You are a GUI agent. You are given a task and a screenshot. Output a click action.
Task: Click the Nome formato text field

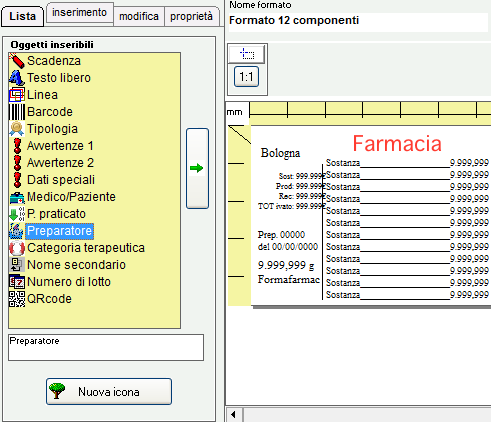358,21
